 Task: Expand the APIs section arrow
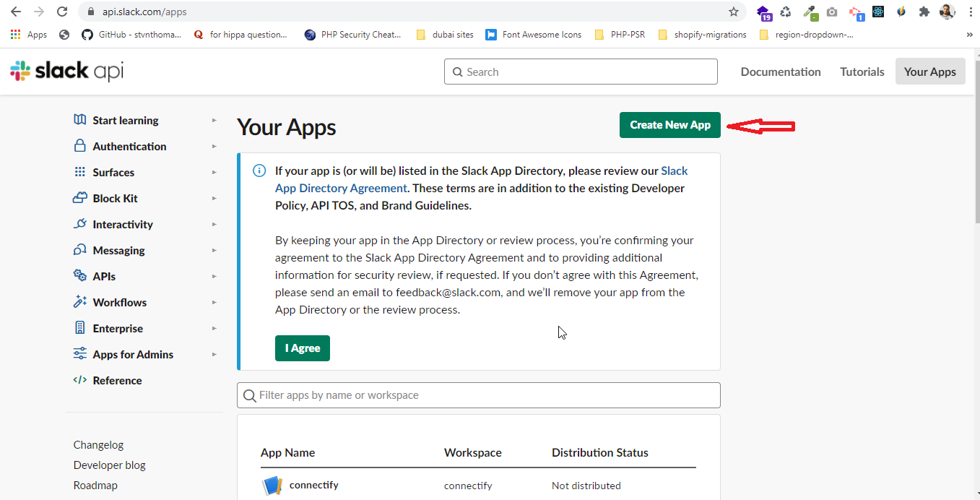click(x=214, y=276)
